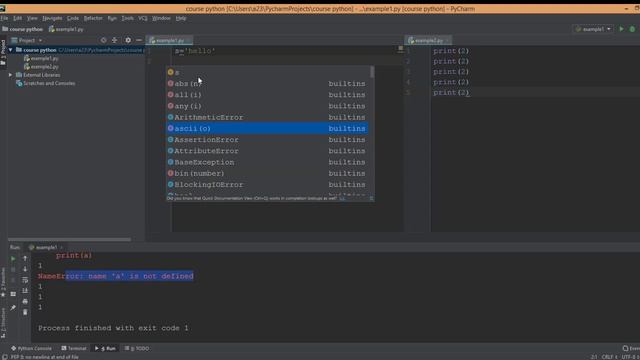Locate current file in Project view
Image resolution: width=640 pixels, height=360 pixels.
click(103, 40)
